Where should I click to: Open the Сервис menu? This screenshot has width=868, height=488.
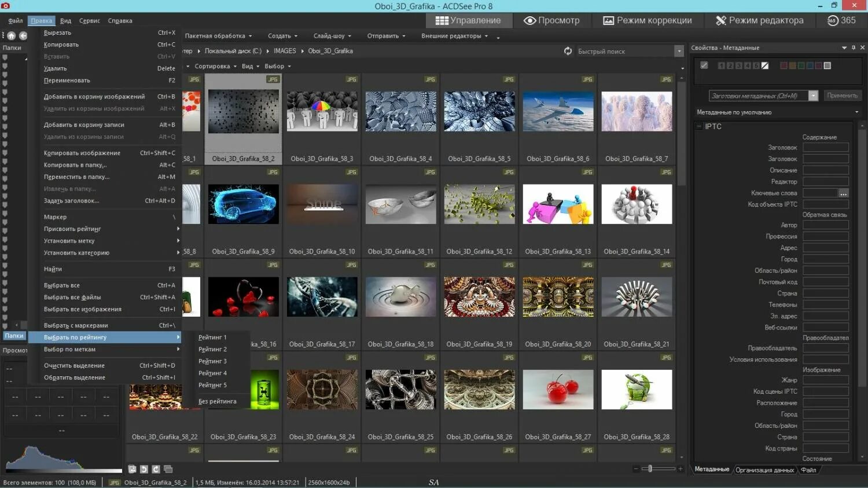coord(89,20)
